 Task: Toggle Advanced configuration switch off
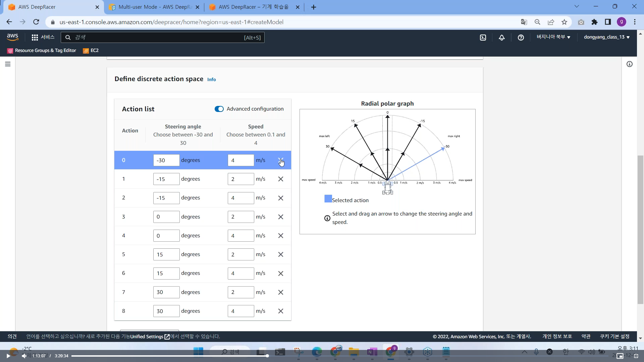click(219, 109)
